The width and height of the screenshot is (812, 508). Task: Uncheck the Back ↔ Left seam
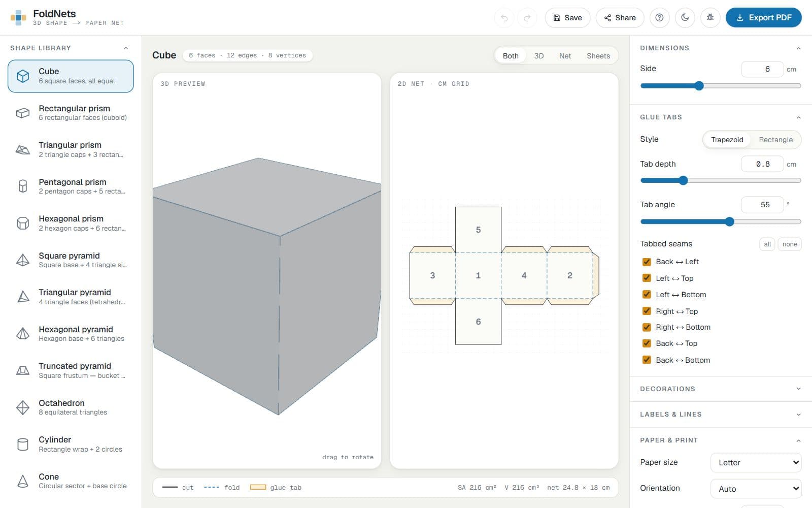pyautogui.click(x=647, y=262)
